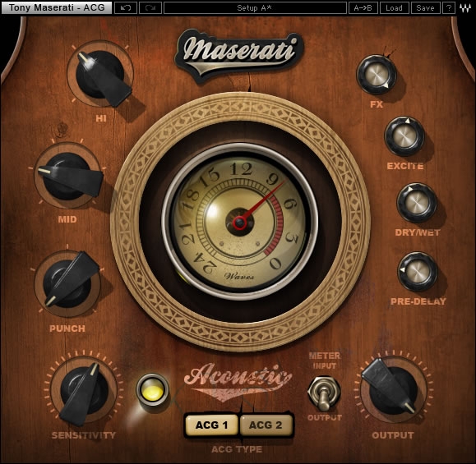Click the HI label
Viewport: 476px width, 464px height.
101,118
